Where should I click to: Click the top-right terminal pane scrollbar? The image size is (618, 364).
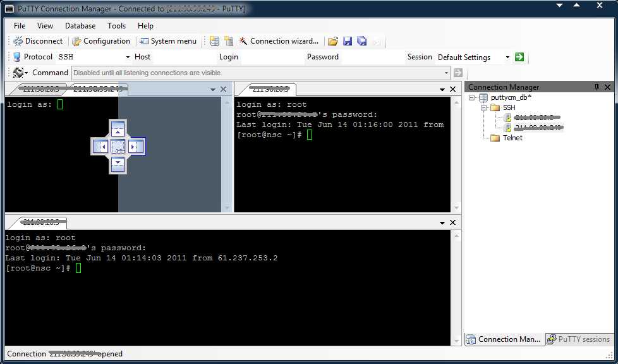tap(456, 155)
